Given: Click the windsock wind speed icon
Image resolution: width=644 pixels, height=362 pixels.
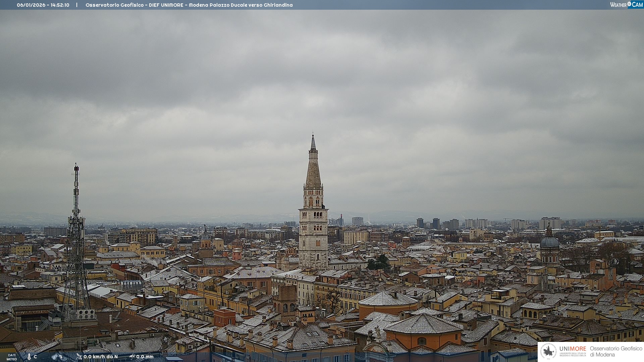Looking at the screenshot, I should point(79,357).
